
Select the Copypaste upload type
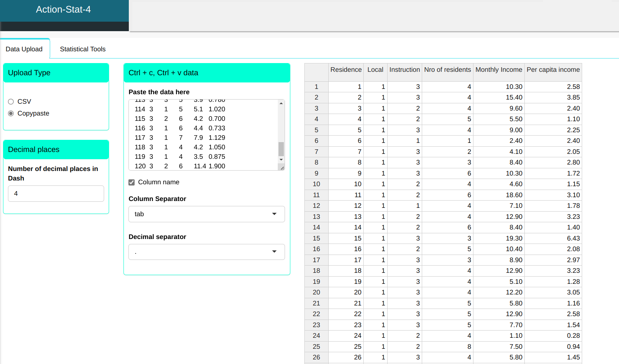coord(11,113)
